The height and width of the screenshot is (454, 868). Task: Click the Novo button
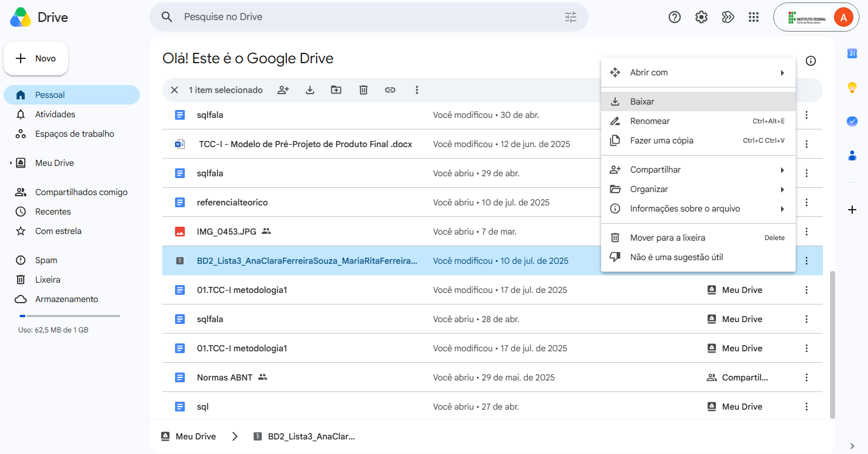(x=36, y=58)
